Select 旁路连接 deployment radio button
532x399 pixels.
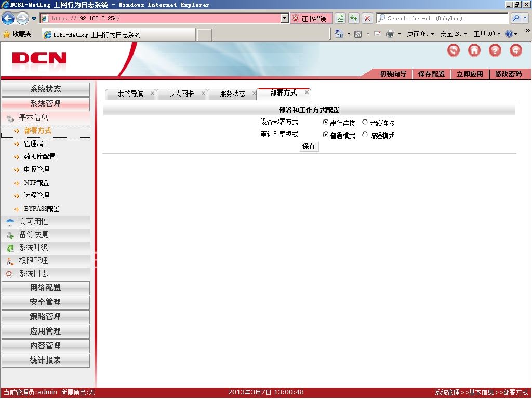tap(365, 122)
